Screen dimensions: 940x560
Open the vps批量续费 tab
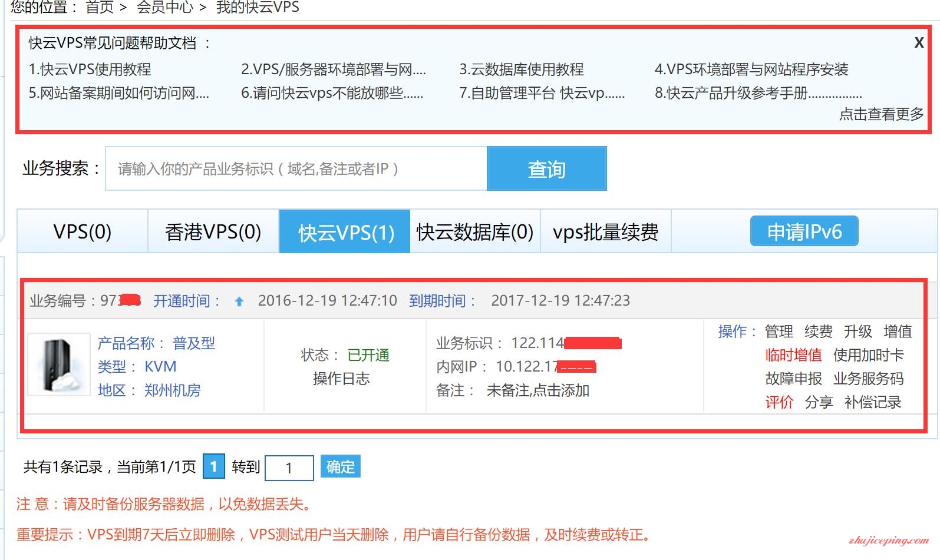click(x=605, y=232)
